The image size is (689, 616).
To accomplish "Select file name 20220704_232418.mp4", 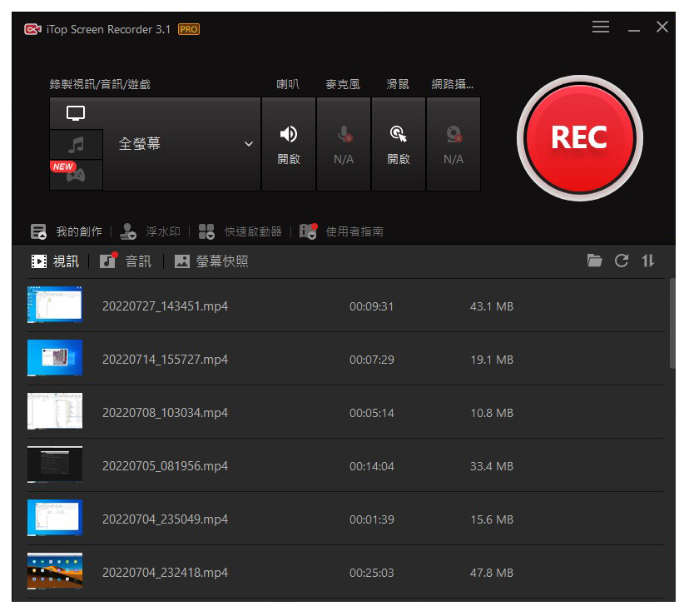I will pos(166,572).
